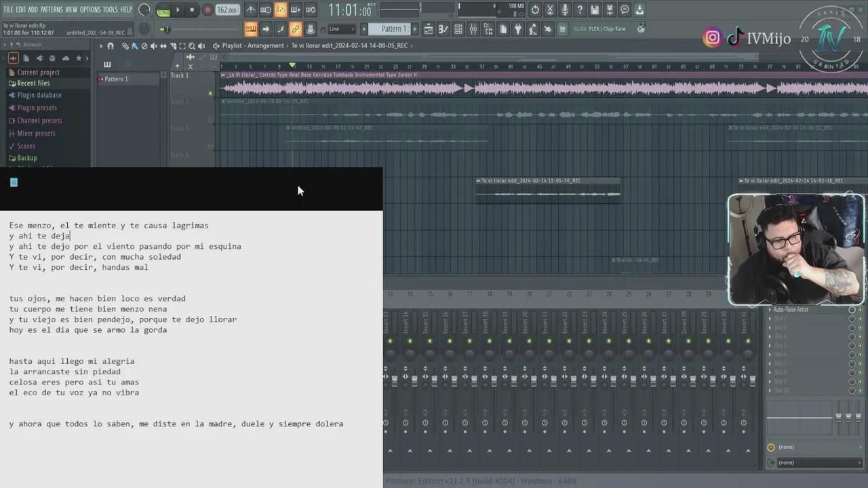The image size is (868, 488).
Task: Toggle the Insert 20 mute LED
Action: [530, 341]
